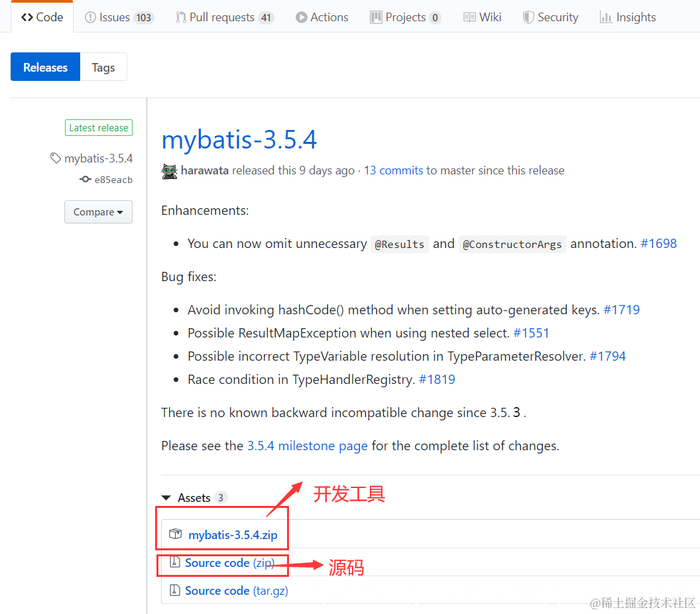Open the mybatis-3.5.4 tag link in sidebar
Viewport: 700px width, 614px height.
pyautogui.click(x=98, y=158)
